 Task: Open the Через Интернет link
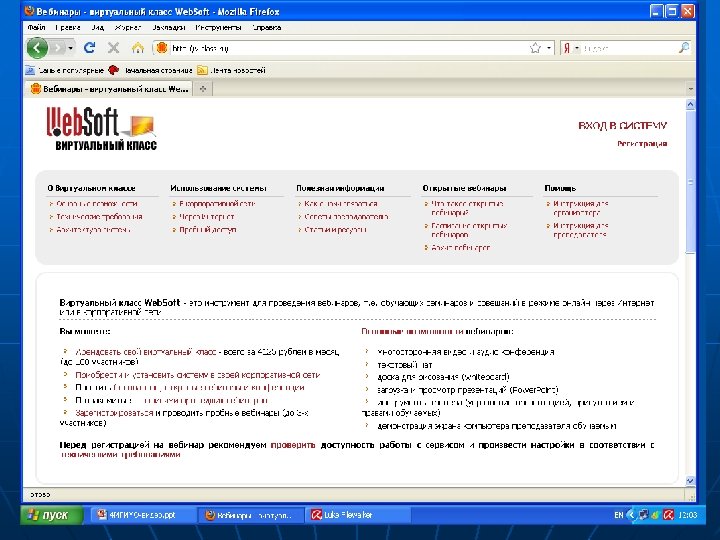coord(206,216)
